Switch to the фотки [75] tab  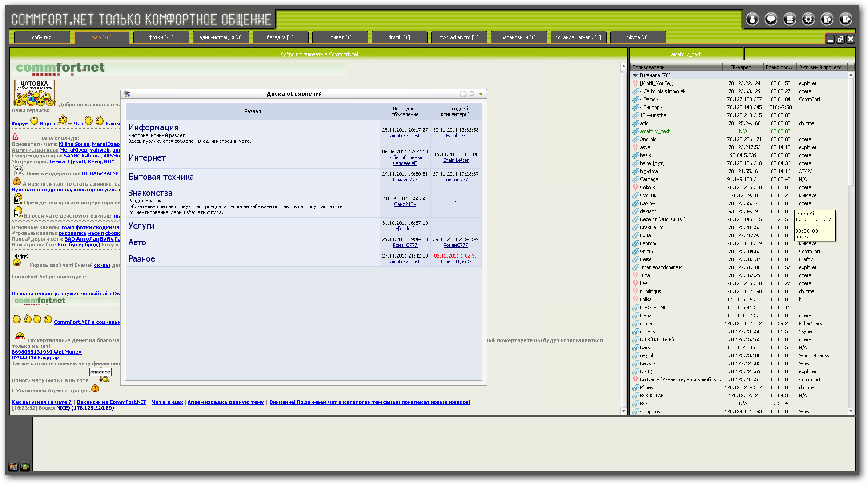pyautogui.click(x=161, y=37)
